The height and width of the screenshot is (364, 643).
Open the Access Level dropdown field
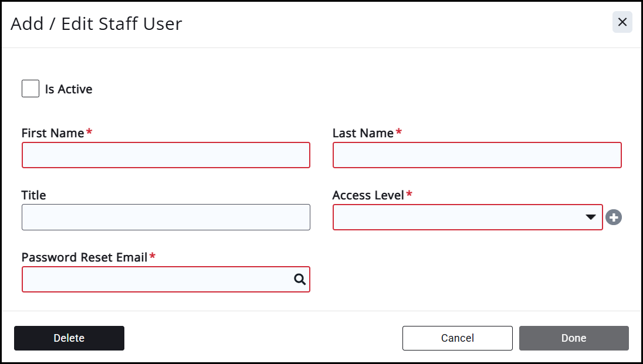click(458, 217)
